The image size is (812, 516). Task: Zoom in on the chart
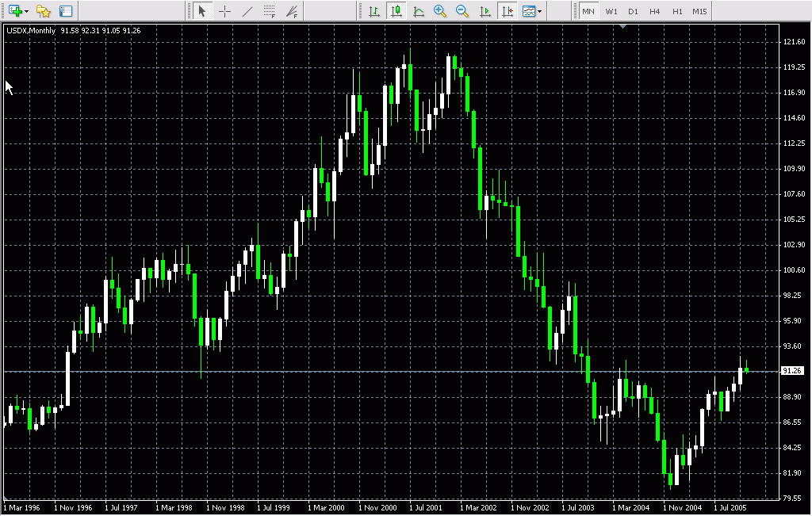[440, 11]
